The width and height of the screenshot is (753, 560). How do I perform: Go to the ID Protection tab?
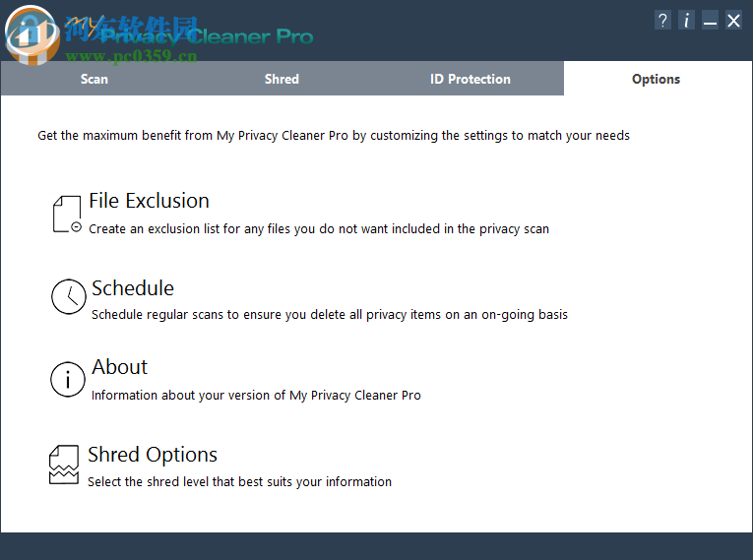point(470,79)
